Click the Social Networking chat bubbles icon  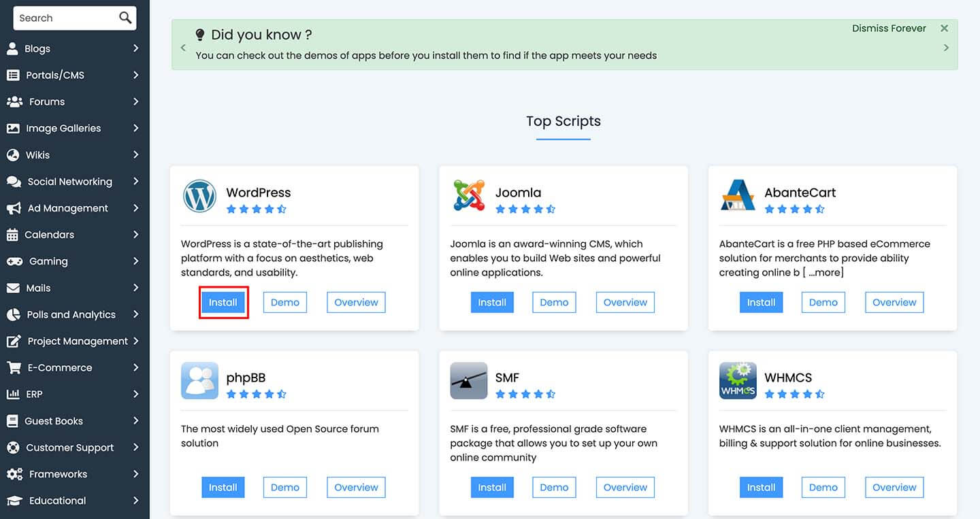[x=14, y=182]
